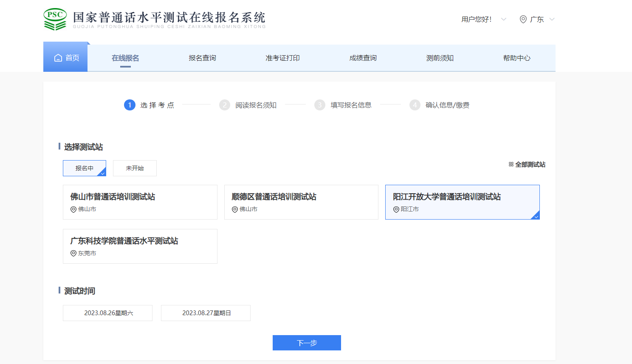The height and width of the screenshot is (364, 632).
Task: Click the PSC logo icon
Action: (55, 19)
